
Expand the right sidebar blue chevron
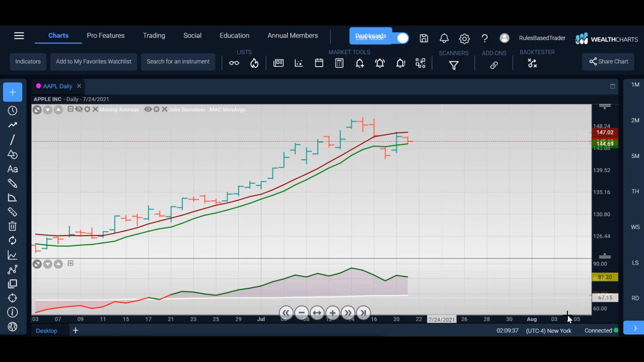coord(634,328)
